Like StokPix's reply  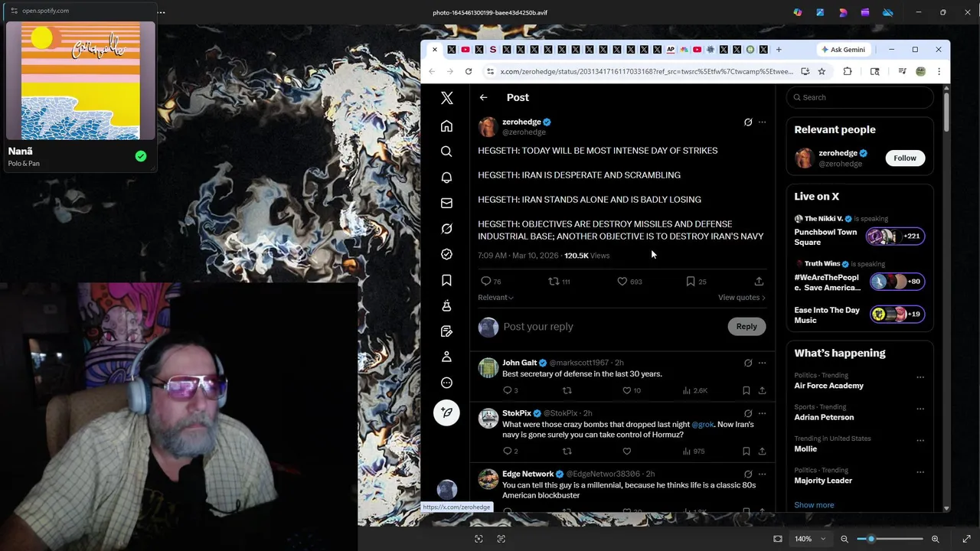626,451
